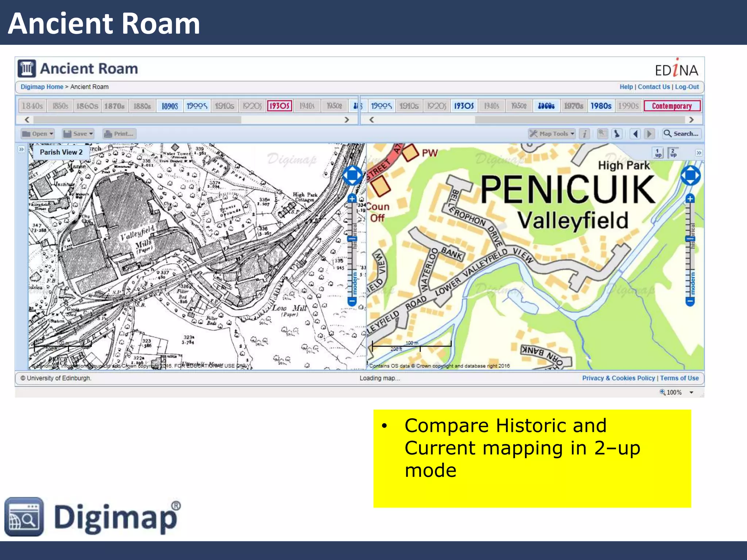Select 1870s in the left timeline

point(115,106)
